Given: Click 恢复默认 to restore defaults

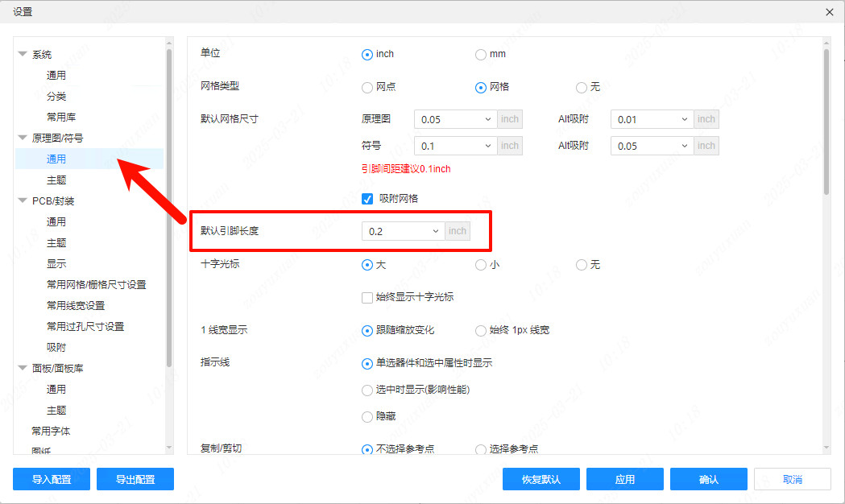Looking at the screenshot, I should (x=541, y=479).
